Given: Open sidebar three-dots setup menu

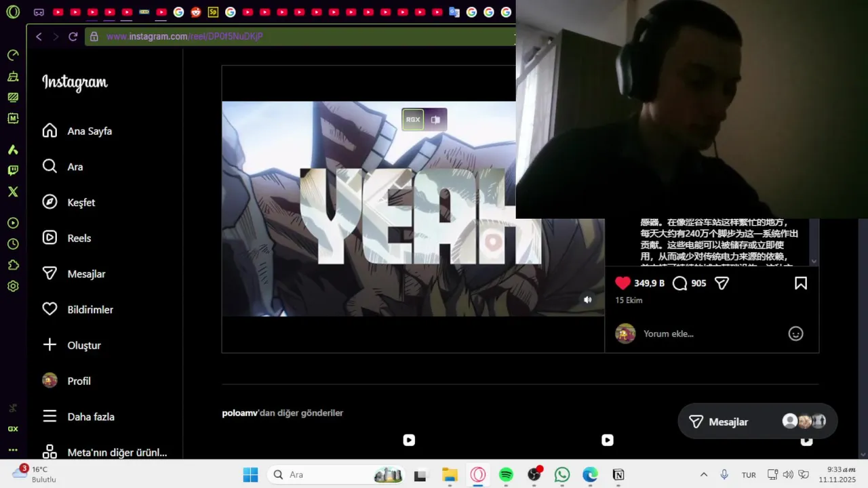Looking at the screenshot, I should [x=13, y=449].
